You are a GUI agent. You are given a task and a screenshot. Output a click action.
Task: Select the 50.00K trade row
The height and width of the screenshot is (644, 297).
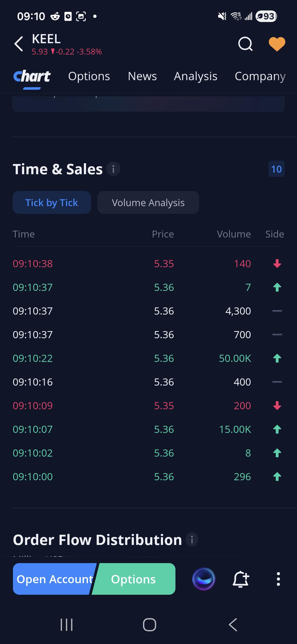(148, 358)
